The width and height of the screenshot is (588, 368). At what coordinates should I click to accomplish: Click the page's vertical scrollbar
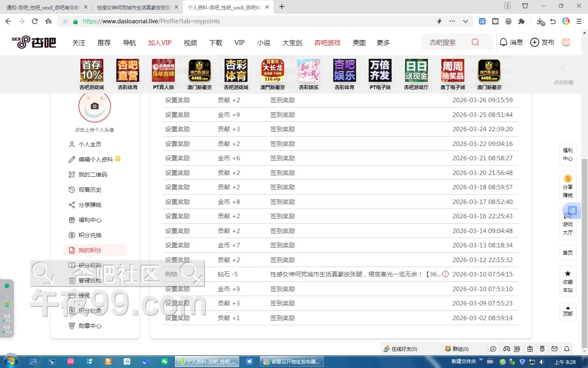(584, 245)
